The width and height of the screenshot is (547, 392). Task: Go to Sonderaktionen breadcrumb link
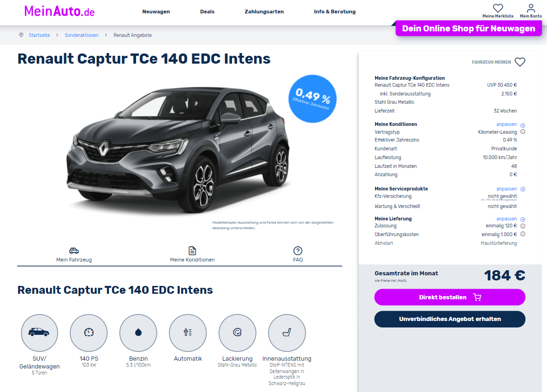tap(82, 35)
